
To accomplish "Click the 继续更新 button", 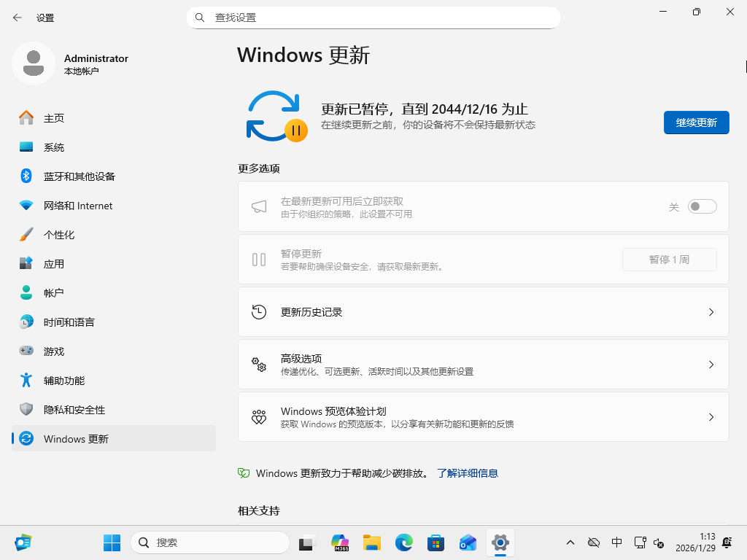I will click(x=696, y=122).
